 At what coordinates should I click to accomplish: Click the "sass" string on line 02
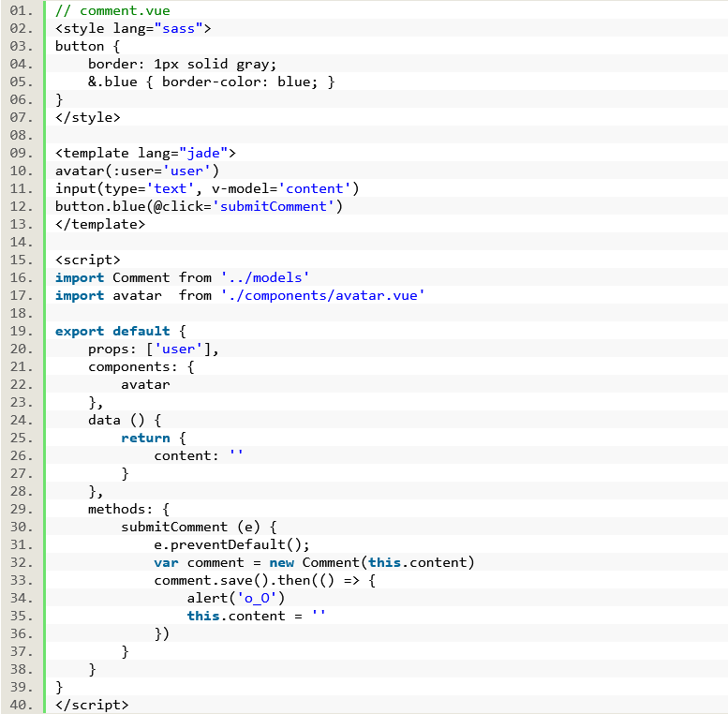(178, 28)
